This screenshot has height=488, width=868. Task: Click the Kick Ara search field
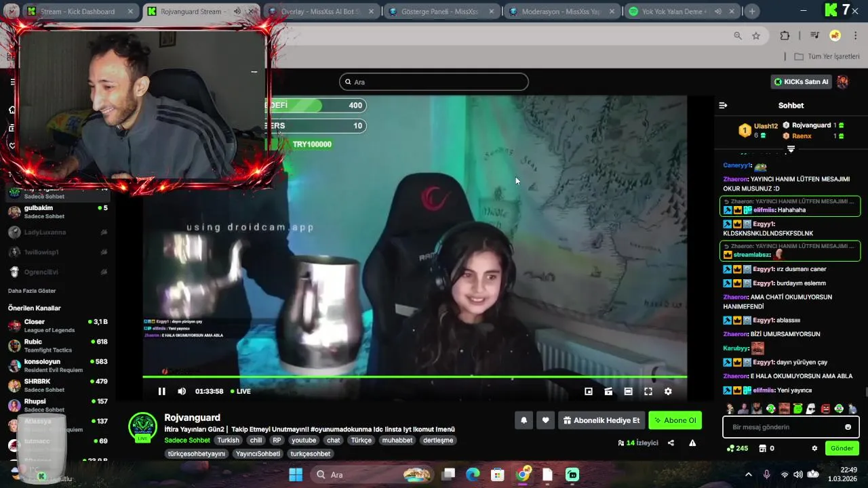click(x=434, y=82)
